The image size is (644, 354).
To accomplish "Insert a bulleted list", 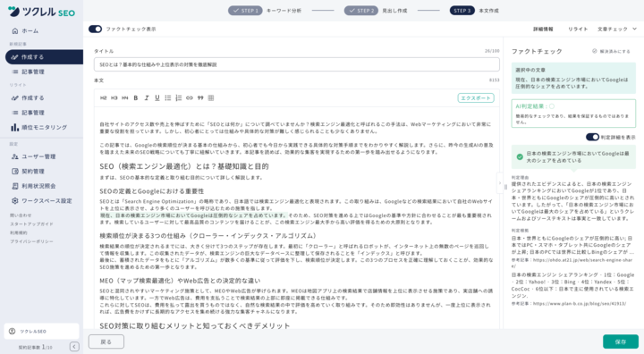I will pyautogui.click(x=168, y=97).
